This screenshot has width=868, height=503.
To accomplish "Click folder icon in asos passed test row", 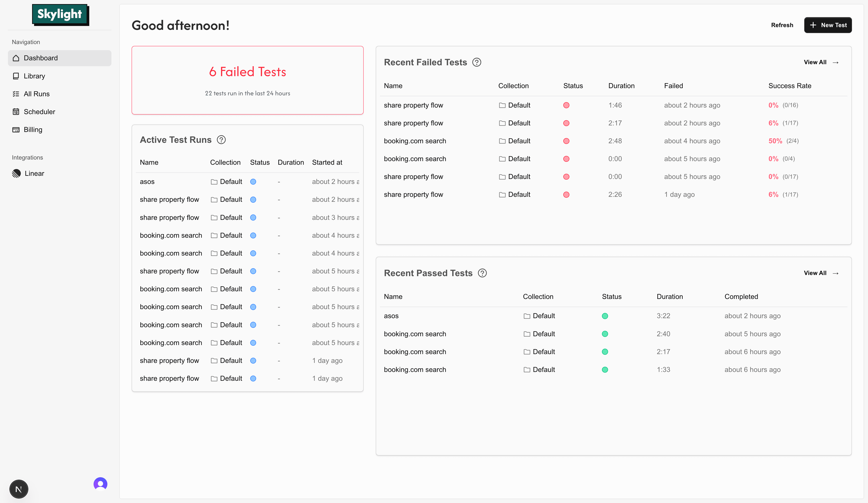I will click(527, 316).
